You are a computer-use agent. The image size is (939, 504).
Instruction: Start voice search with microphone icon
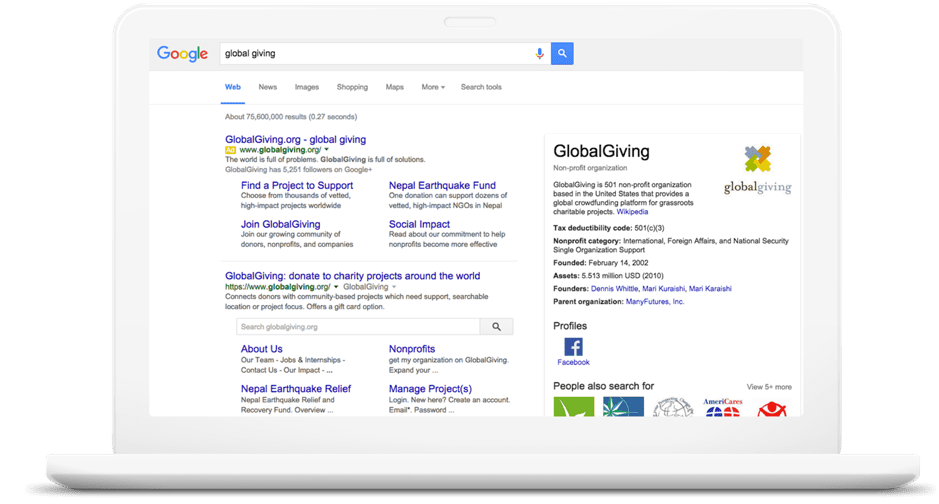point(540,53)
